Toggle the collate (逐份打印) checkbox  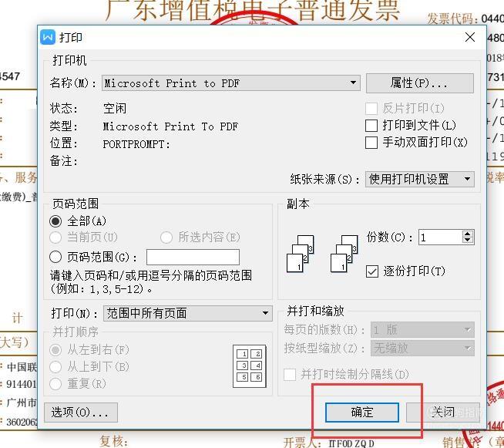click(372, 271)
